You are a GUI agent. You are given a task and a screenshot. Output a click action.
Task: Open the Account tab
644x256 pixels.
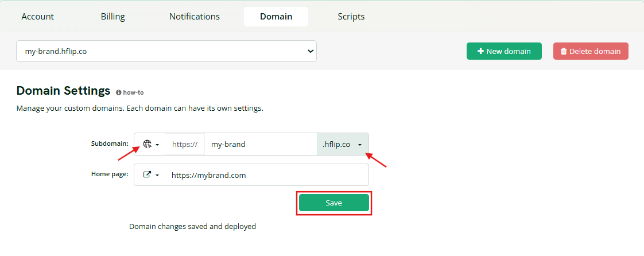point(38,17)
